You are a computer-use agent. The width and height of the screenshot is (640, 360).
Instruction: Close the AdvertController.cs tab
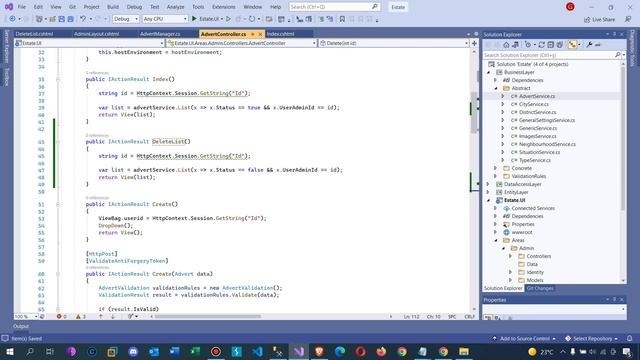coord(260,34)
